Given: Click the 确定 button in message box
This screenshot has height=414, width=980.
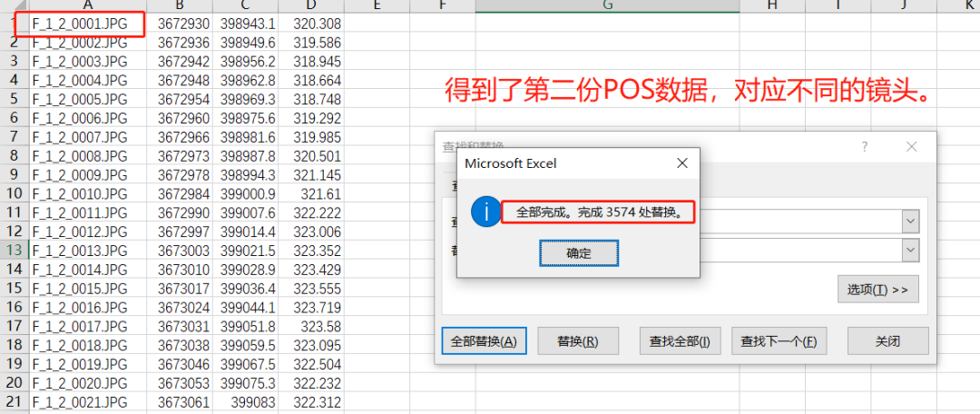Looking at the screenshot, I should pos(578,253).
